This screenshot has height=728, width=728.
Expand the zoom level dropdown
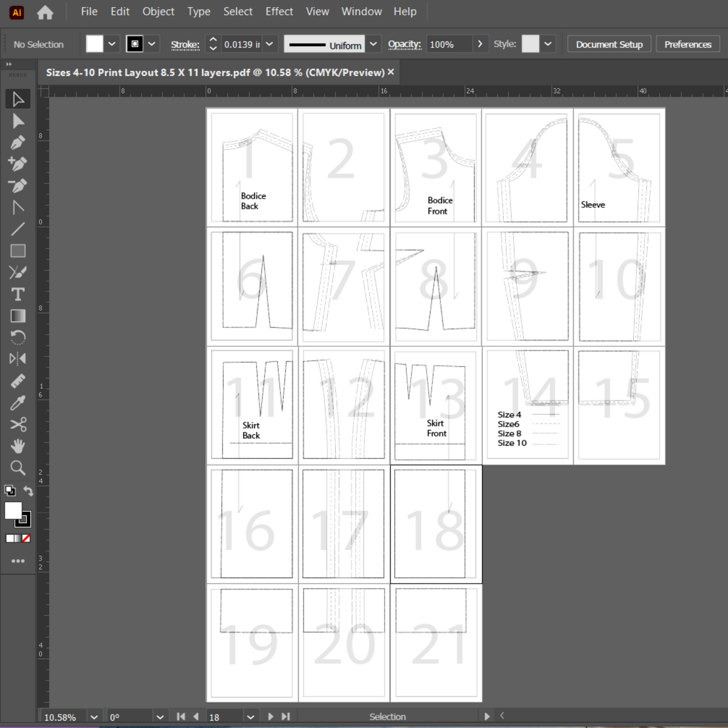[94, 717]
